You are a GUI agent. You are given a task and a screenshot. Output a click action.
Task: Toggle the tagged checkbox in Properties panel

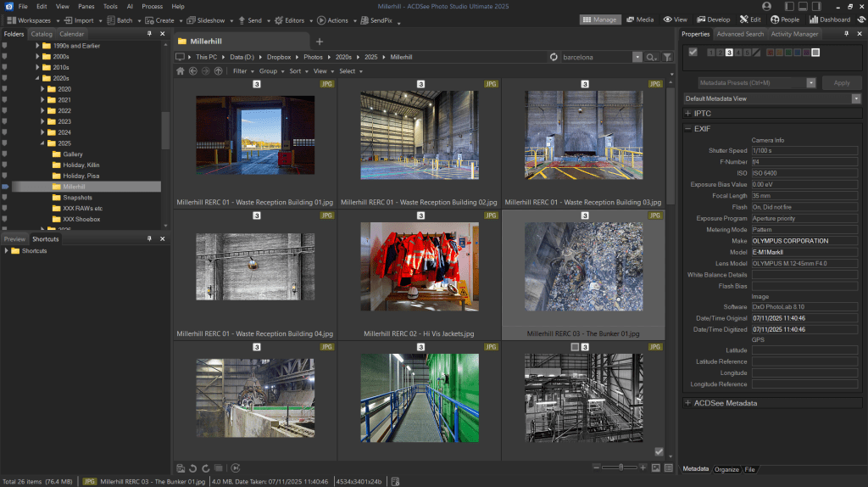point(693,53)
